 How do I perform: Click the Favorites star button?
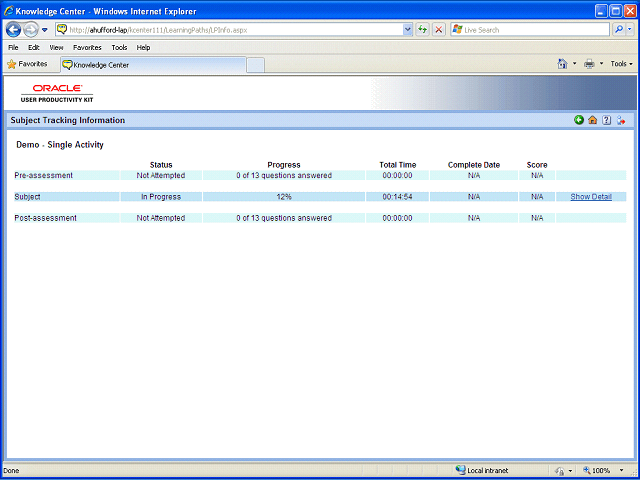click(x=27, y=64)
